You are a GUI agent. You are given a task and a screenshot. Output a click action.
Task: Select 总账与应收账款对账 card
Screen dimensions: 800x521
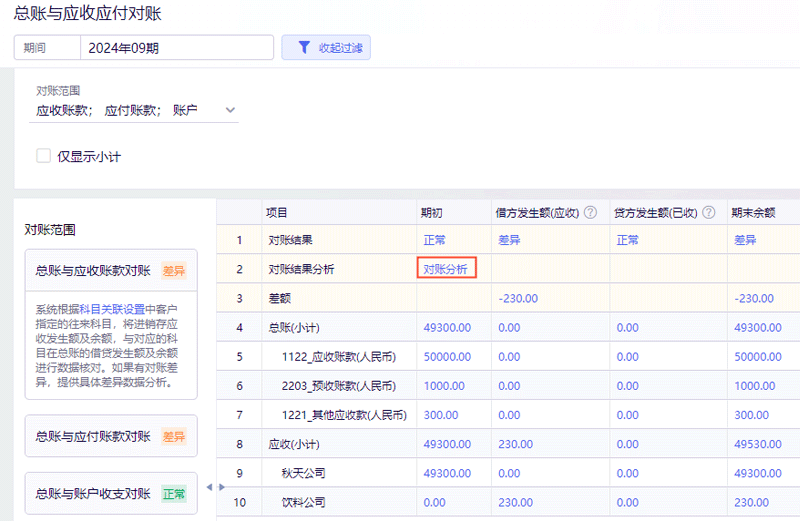coord(111,270)
